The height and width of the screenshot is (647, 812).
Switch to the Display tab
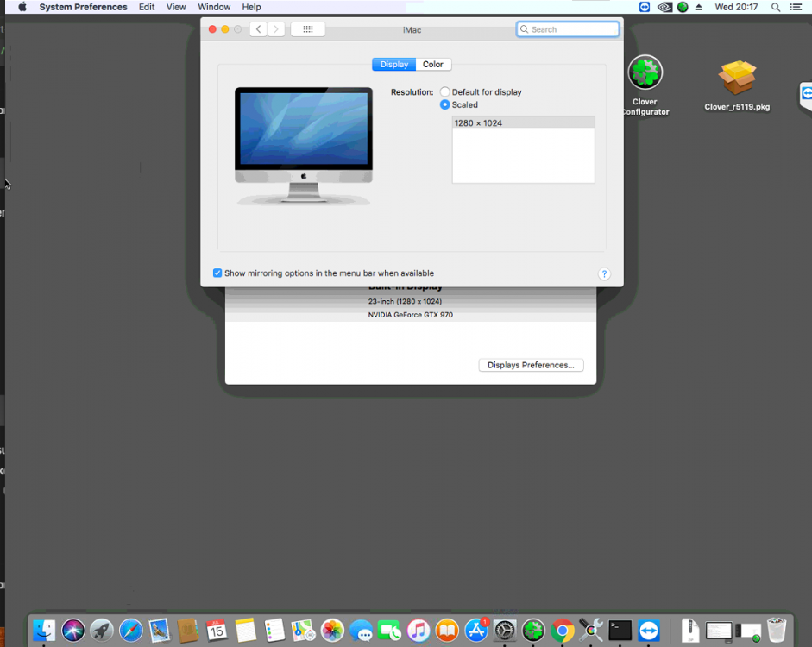pyautogui.click(x=394, y=64)
